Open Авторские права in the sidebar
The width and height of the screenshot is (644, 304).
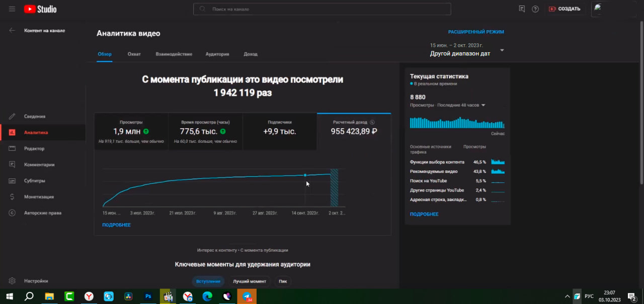[42, 213]
